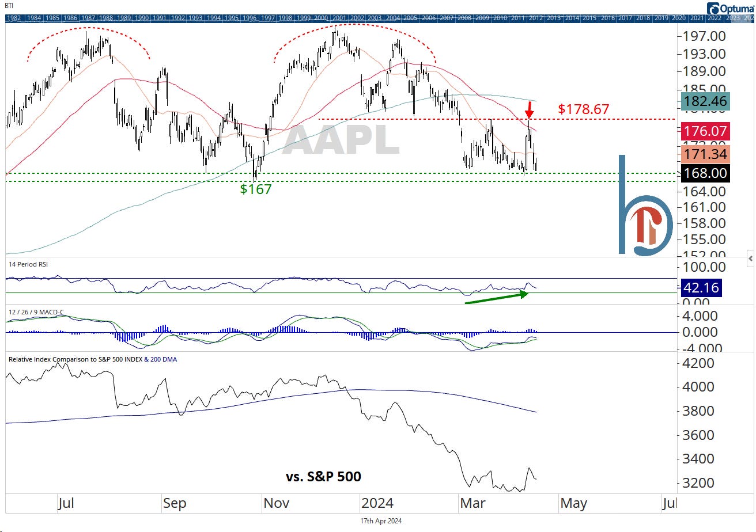This screenshot has height=532, width=756.
Task: Select year 2021 in the top timeline strip
Action: (x=697, y=18)
